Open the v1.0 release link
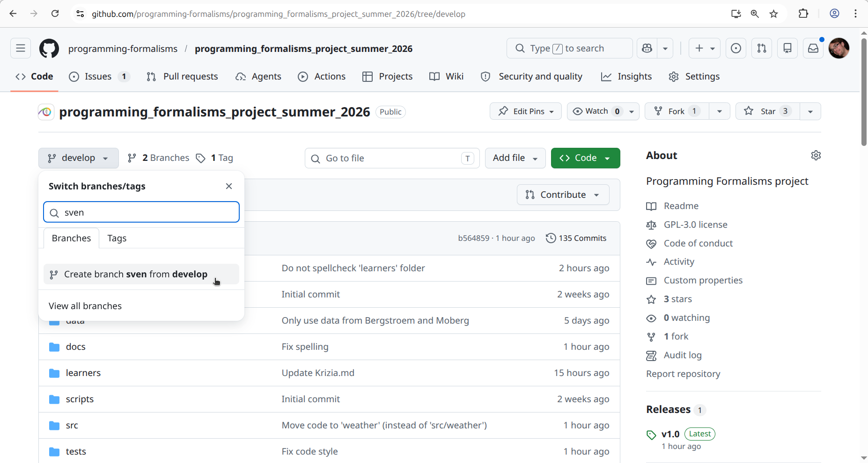 tap(670, 434)
